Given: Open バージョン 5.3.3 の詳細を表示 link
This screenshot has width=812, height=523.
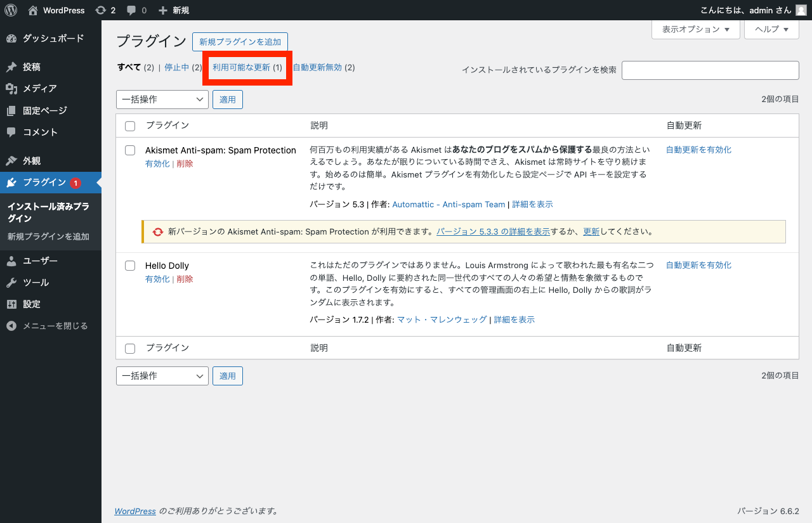Looking at the screenshot, I should pos(493,232).
